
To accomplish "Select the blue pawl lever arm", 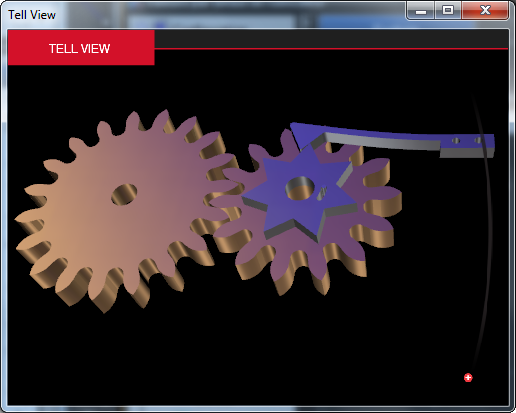I will pyautogui.click(x=392, y=140).
